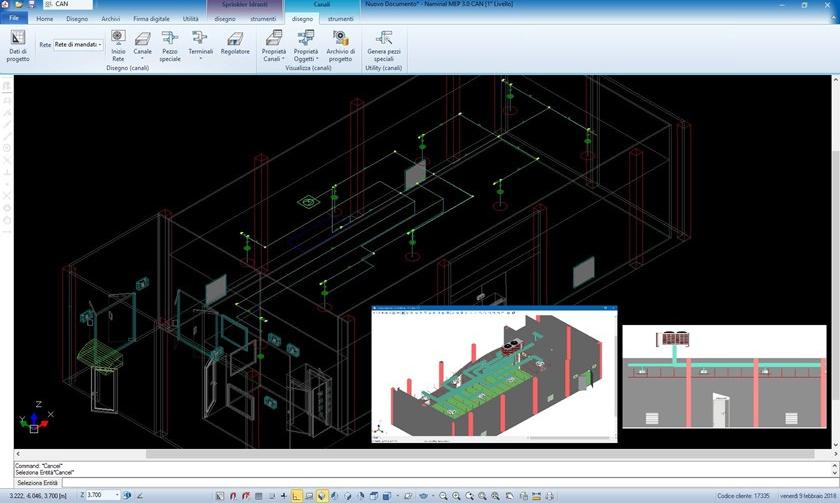The height and width of the screenshot is (503, 840).
Task: Open the Rete di mandata dropdown
Action: 78,45
